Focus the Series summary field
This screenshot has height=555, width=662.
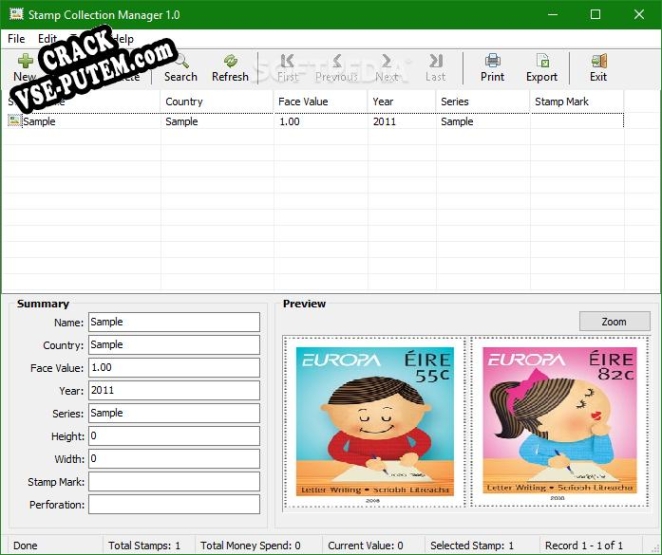(x=174, y=413)
